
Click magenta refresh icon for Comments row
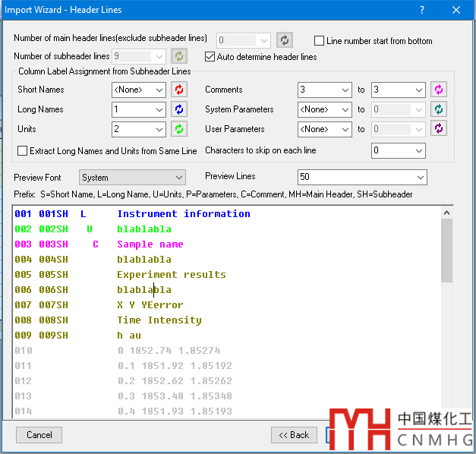tap(439, 90)
